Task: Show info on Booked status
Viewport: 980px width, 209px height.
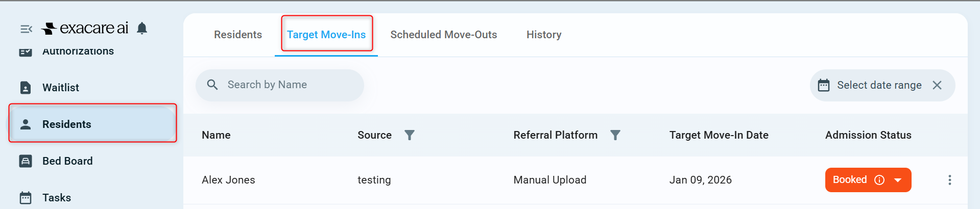Action: click(879, 180)
